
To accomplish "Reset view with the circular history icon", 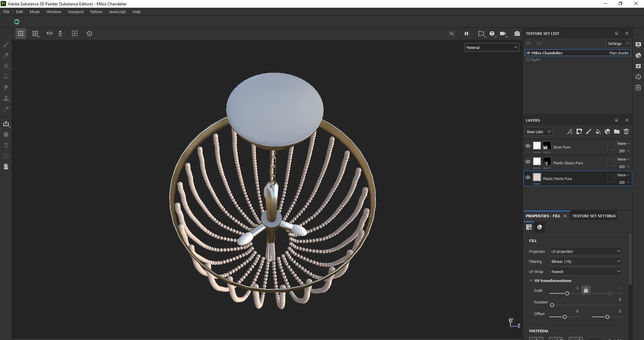I will pos(89,34).
